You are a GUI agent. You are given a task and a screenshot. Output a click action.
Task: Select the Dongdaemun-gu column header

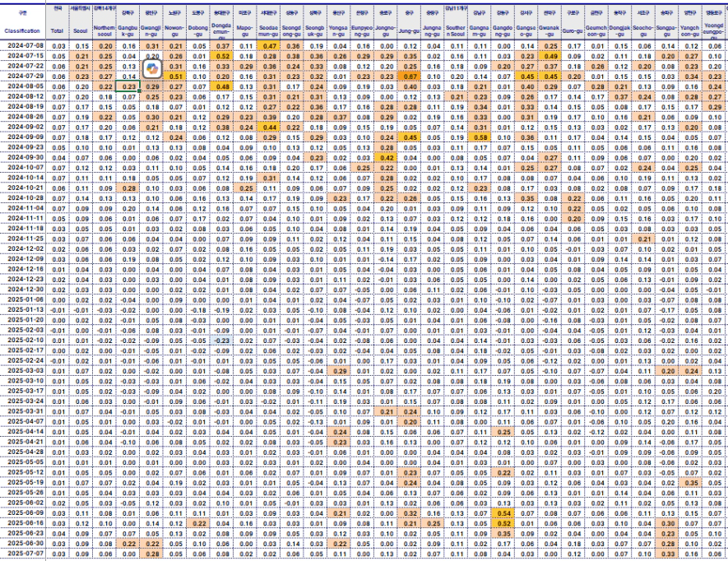pyautogui.click(x=222, y=31)
